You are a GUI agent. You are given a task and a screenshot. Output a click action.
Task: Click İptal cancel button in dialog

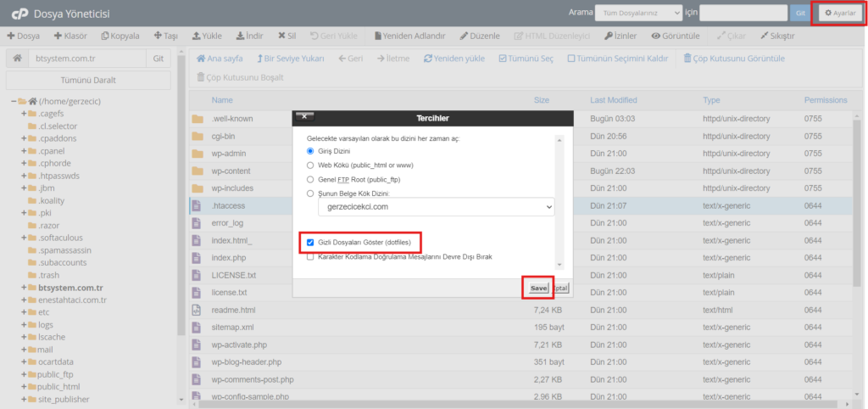point(560,289)
